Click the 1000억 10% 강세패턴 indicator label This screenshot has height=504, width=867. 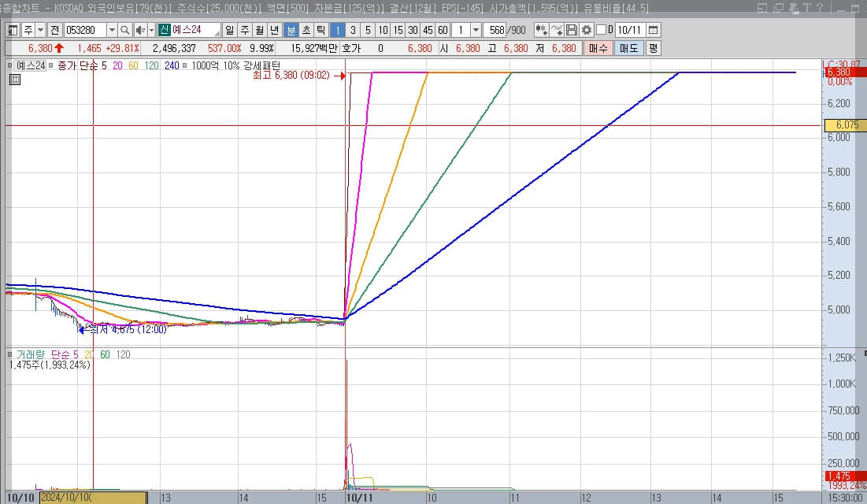click(236, 65)
